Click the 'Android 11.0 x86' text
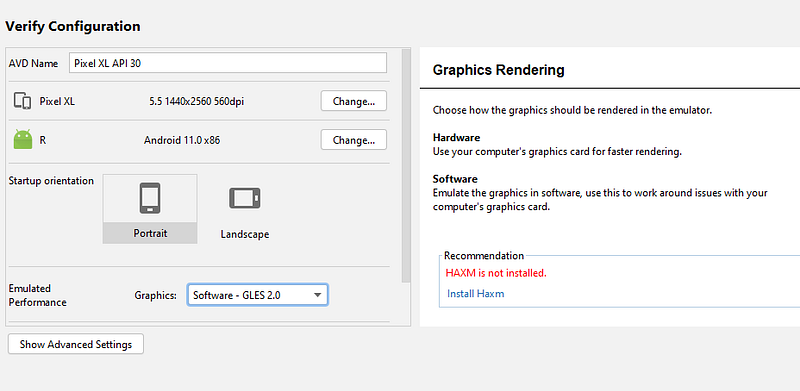Image resolution: width=800 pixels, height=391 pixels. tap(182, 140)
